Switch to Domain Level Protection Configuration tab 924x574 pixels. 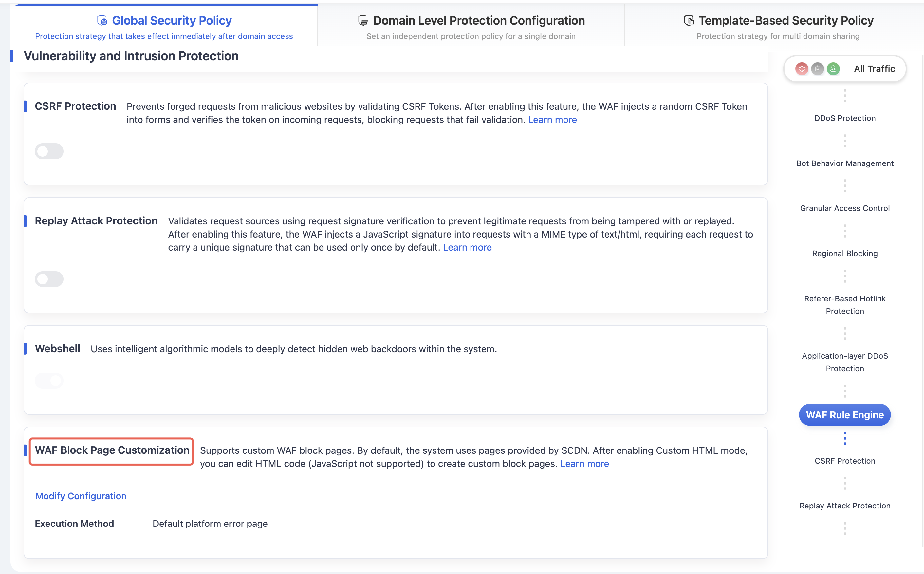471,26
